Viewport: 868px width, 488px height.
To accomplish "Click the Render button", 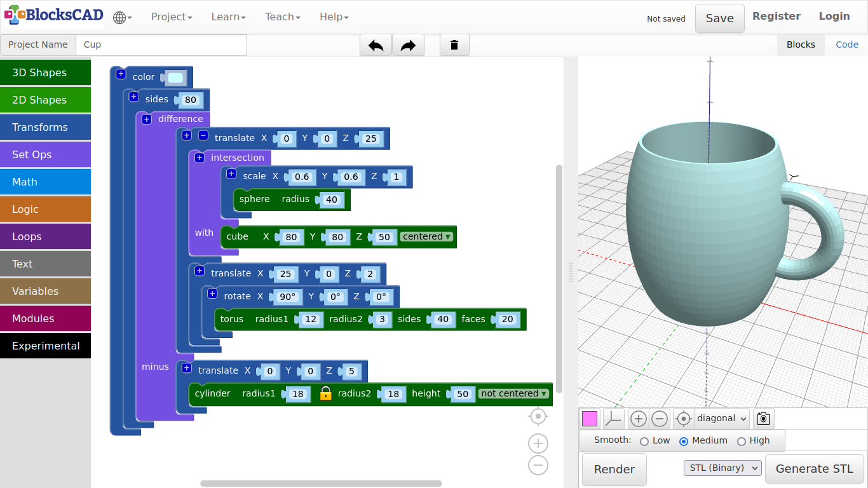I will [x=614, y=470].
